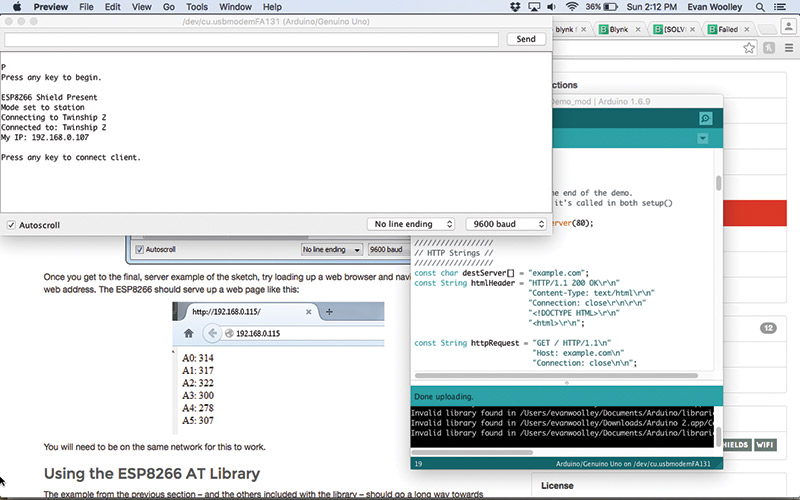Toggle Autoscroll checkbox in webpage screenshot
Image resolution: width=800 pixels, height=500 pixels.
point(139,249)
